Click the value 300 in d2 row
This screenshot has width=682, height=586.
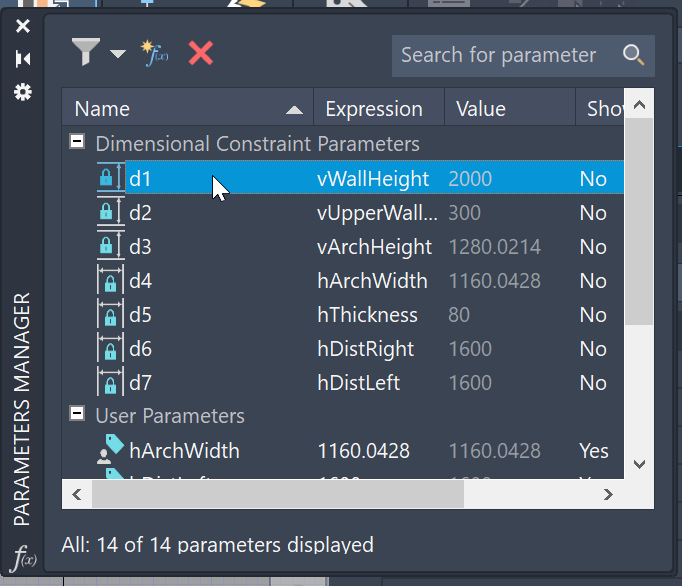point(465,213)
